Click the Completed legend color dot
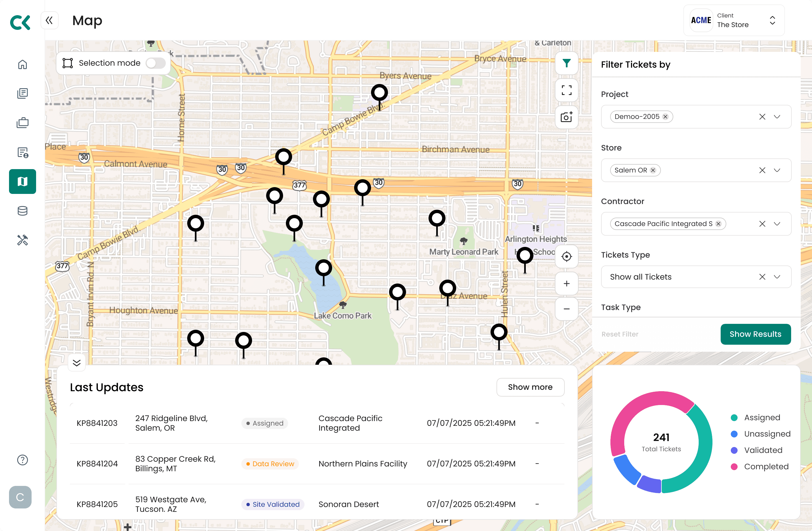This screenshot has height=531, width=812. click(x=734, y=466)
